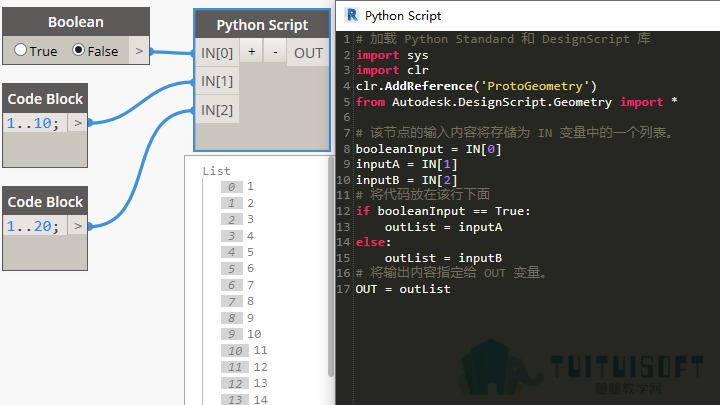Remove an input port with minus button
The image size is (720, 405).
coord(275,52)
